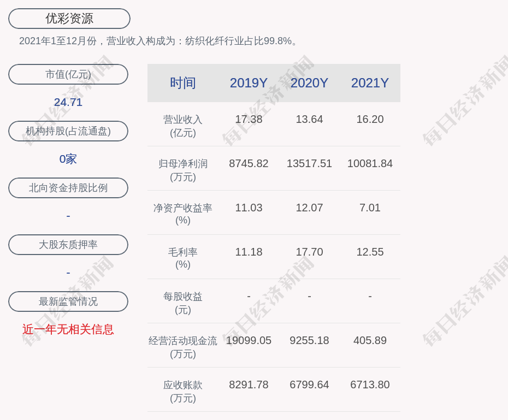Select net profit value 13517.51
Image resolution: width=508 pixels, height=420 pixels.
coord(309,163)
